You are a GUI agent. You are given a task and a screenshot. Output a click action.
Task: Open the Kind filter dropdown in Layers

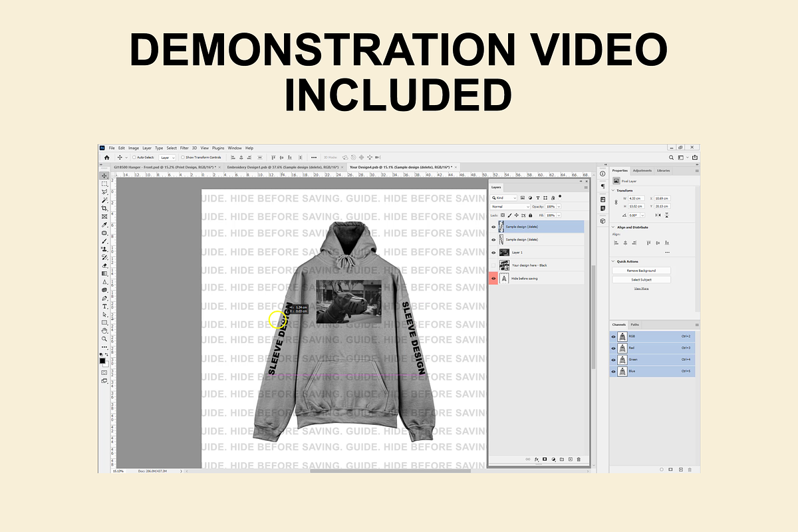tap(503, 198)
